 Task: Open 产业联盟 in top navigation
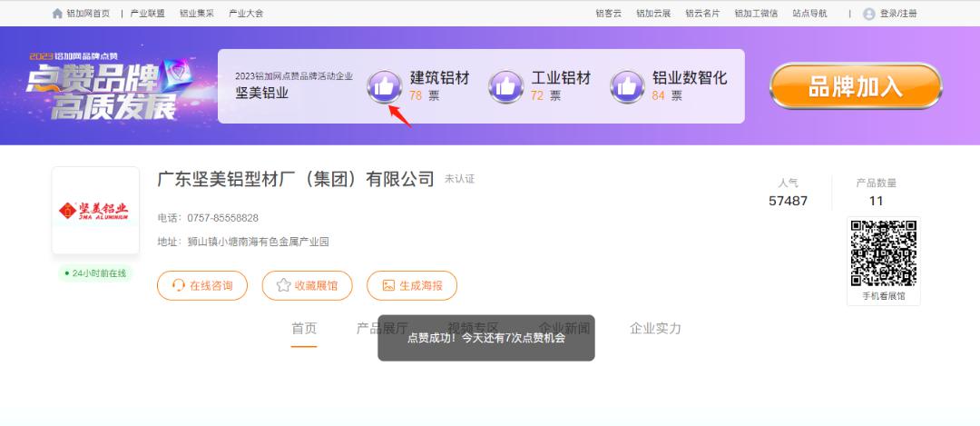148,13
